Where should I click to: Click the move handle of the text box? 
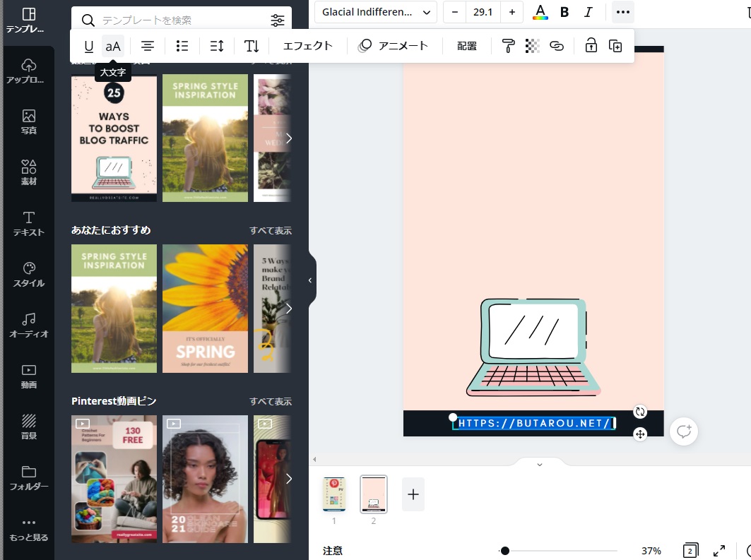(640, 434)
